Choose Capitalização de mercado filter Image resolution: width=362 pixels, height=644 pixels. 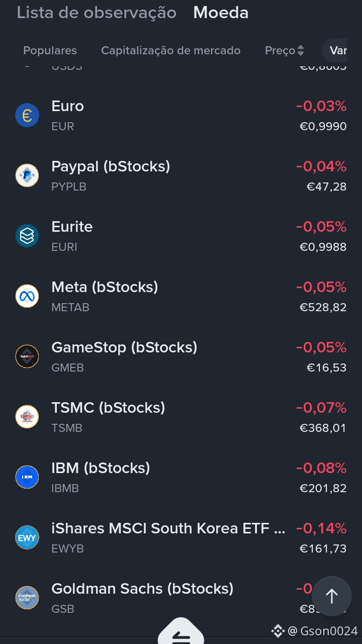tap(171, 50)
